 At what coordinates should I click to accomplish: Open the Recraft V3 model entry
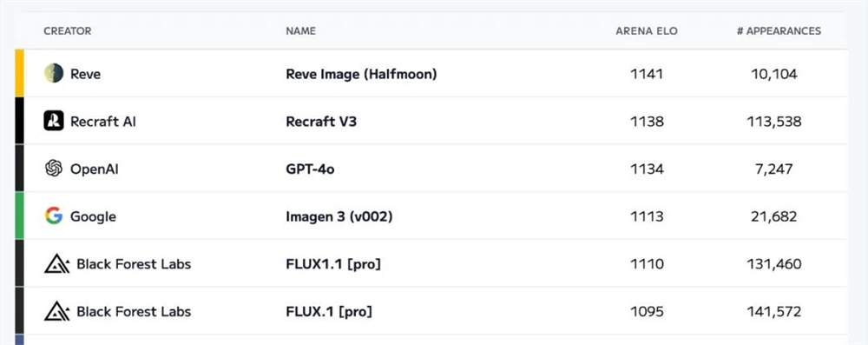pos(321,121)
